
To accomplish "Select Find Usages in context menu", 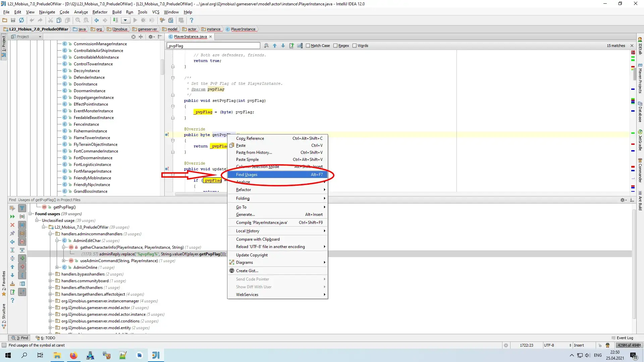I will click(277, 175).
